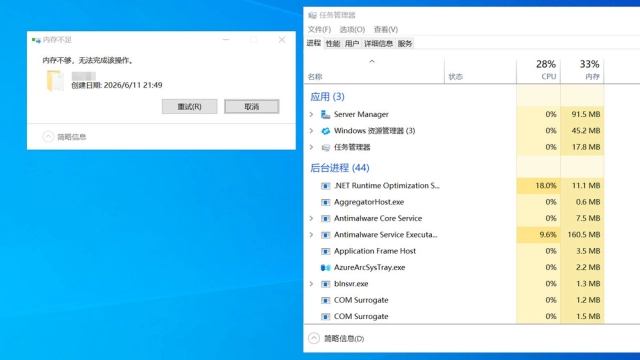Click the AzureArcSysTray.exe icon
The width and height of the screenshot is (640, 360).
[325, 267]
